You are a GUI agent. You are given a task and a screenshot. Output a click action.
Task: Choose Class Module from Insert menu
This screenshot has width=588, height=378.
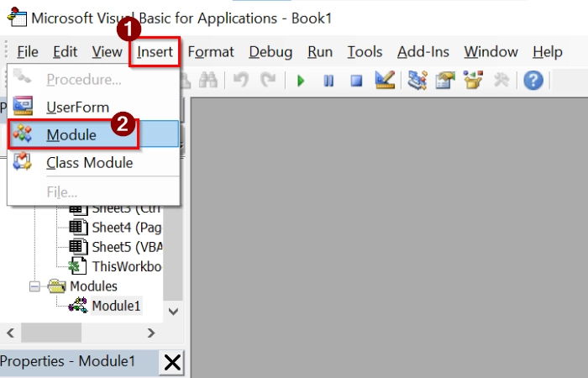(93, 162)
